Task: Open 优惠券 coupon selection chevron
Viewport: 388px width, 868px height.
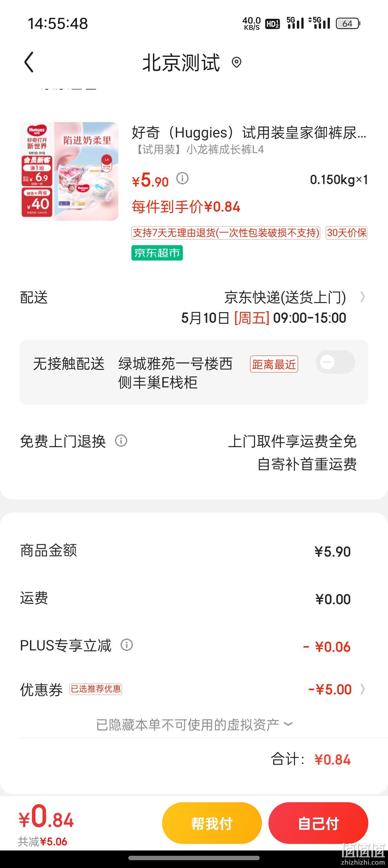Action: tap(362, 690)
